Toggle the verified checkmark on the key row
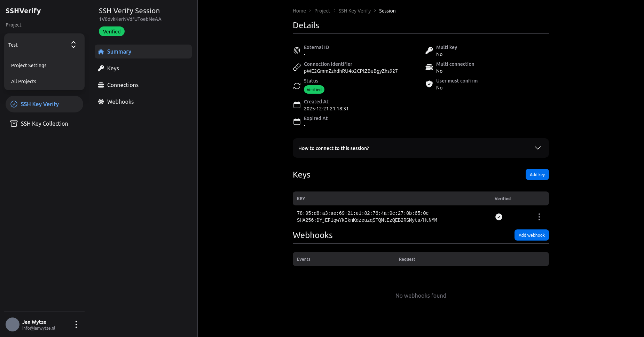644x337 pixels. [x=498, y=217]
